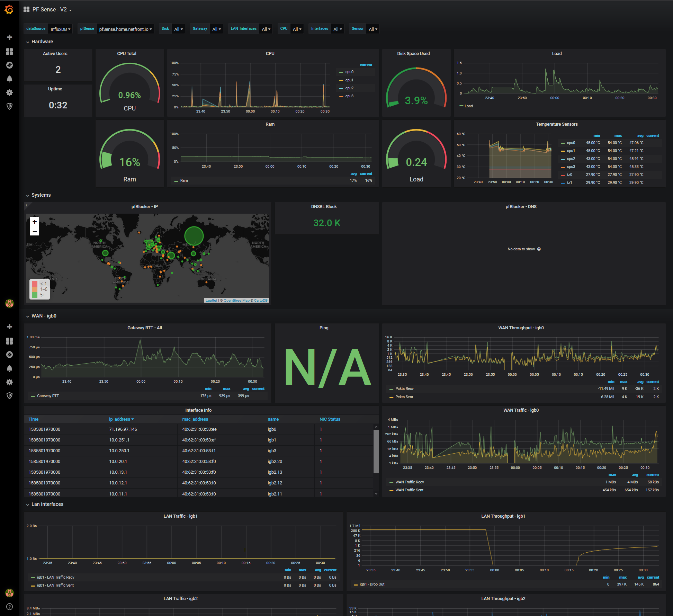This screenshot has height=616, width=673.
Task: Open the OpenStreetMap attribution link
Action: 236,300
